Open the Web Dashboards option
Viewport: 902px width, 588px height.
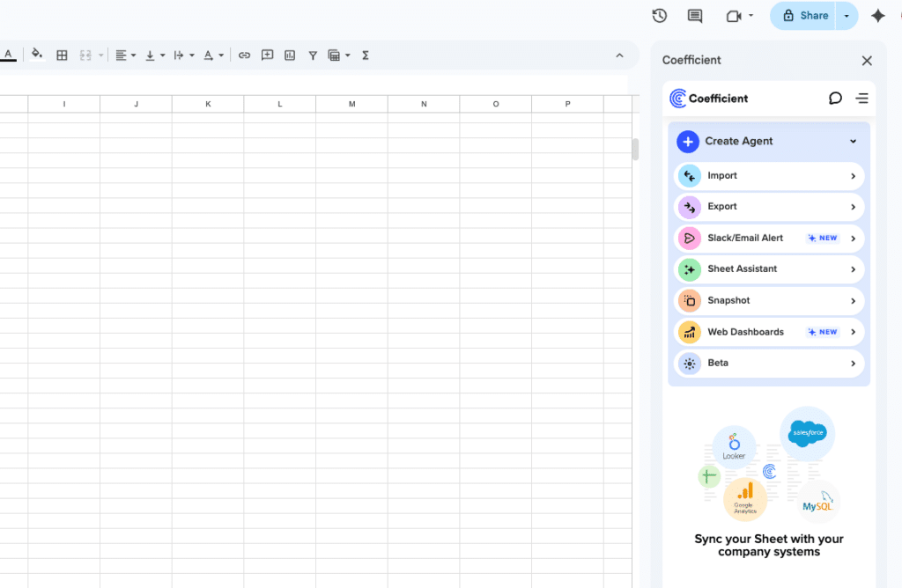(769, 332)
